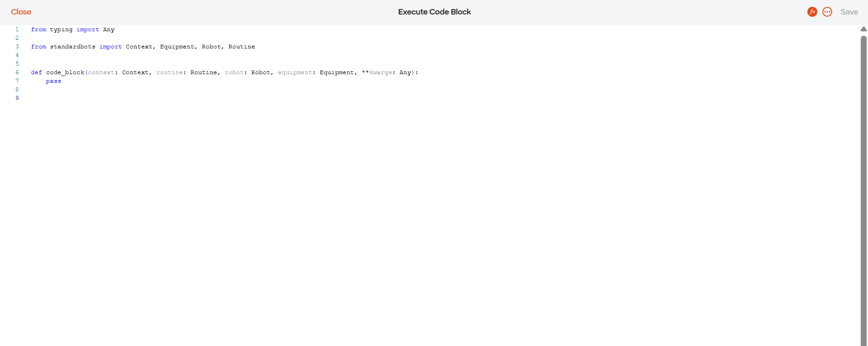Image resolution: width=868 pixels, height=346 pixels.
Task: Click line number 5 in the gutter
Action: [x=17, y=64]
